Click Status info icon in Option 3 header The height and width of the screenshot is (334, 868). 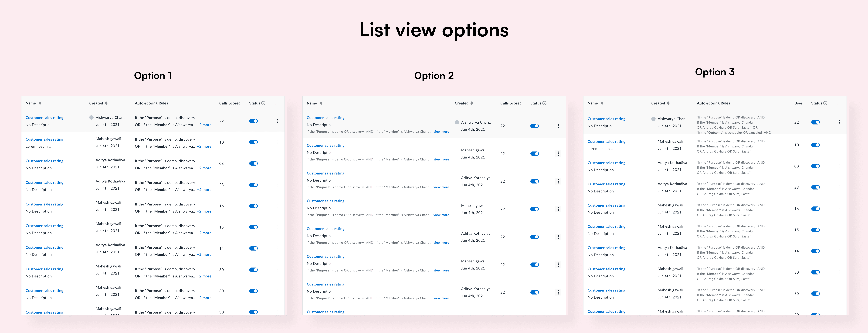click(825, 103)
